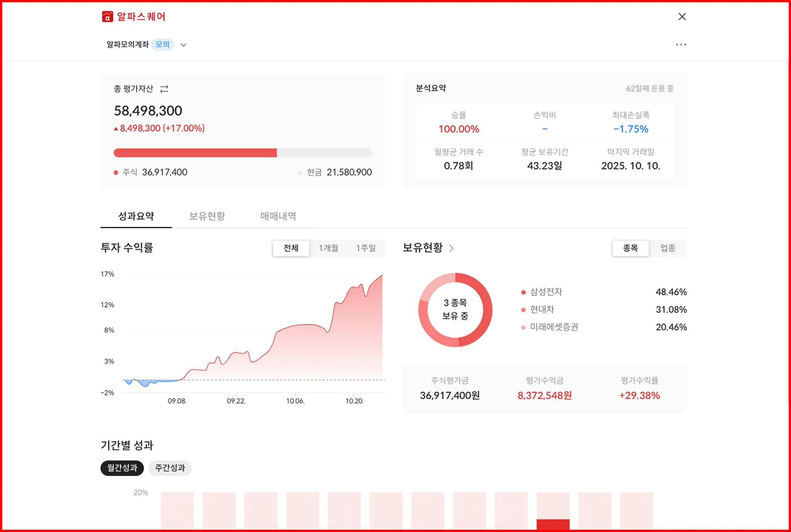This screenshot has width=791, height=532.
Task: Click the swap icon next to 총 평가자산
Action: point(164,89)
